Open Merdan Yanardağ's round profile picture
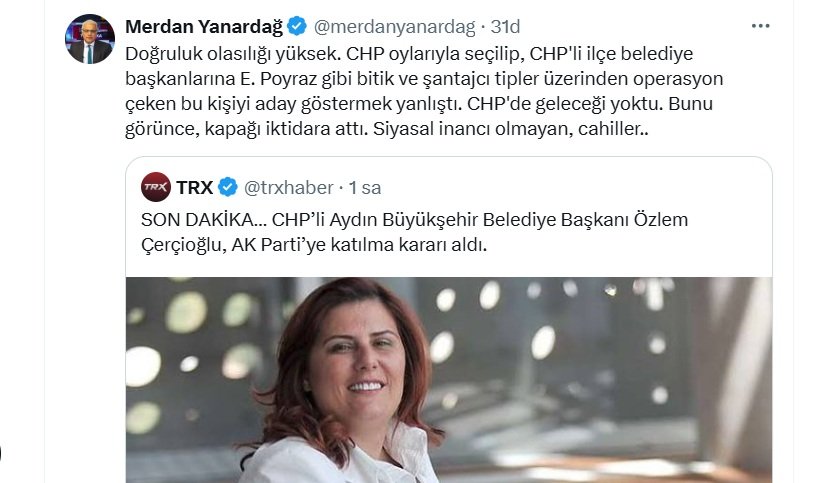This screenshot has height=483, width=813. [x=90, y=39]
